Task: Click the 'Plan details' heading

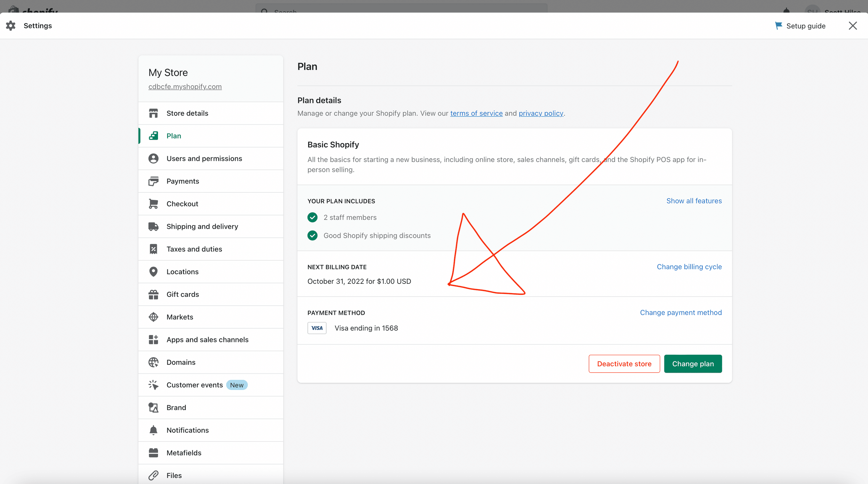Action: click(x=319, y=100)
